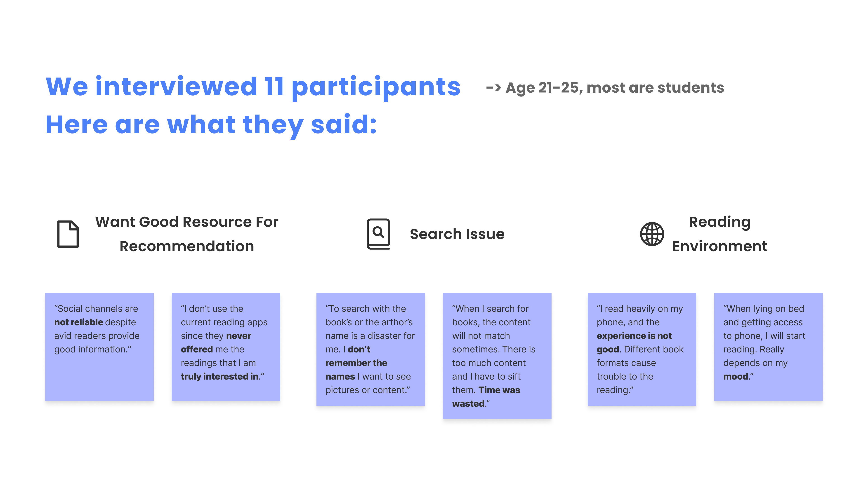
Task: Click the bold 'experience is not good' phrase
Action: [634, 343]
